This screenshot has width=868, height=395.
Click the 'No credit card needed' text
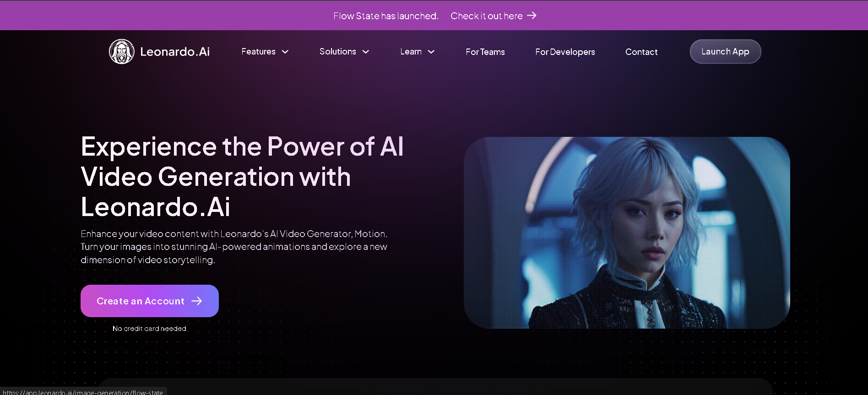click(149, 329)
